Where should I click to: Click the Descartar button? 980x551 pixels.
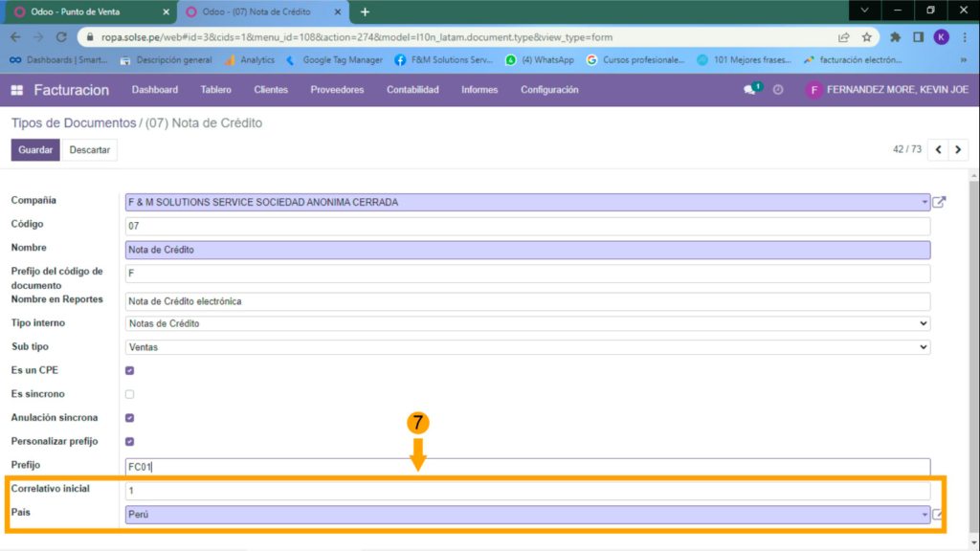pyautogui.click(x=89, y=150)
